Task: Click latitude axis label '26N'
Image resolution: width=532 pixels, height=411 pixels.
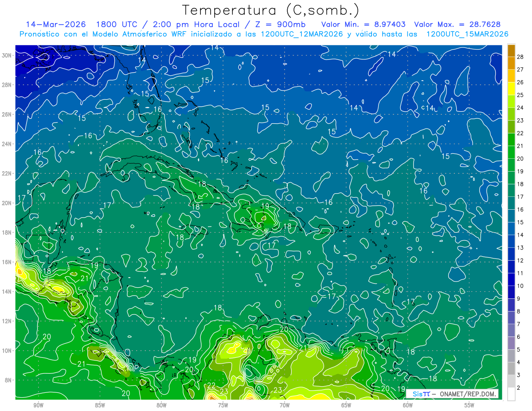Action: coord(8,114)
